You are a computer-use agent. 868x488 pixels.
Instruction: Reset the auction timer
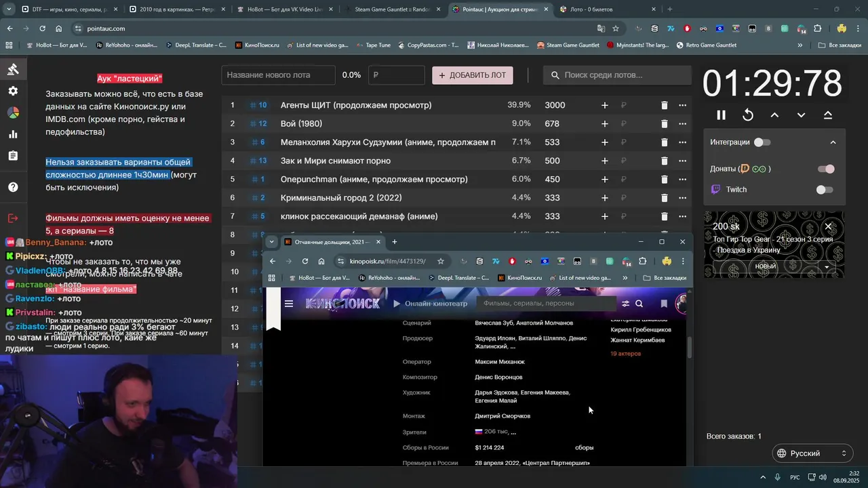pos(748,115)
